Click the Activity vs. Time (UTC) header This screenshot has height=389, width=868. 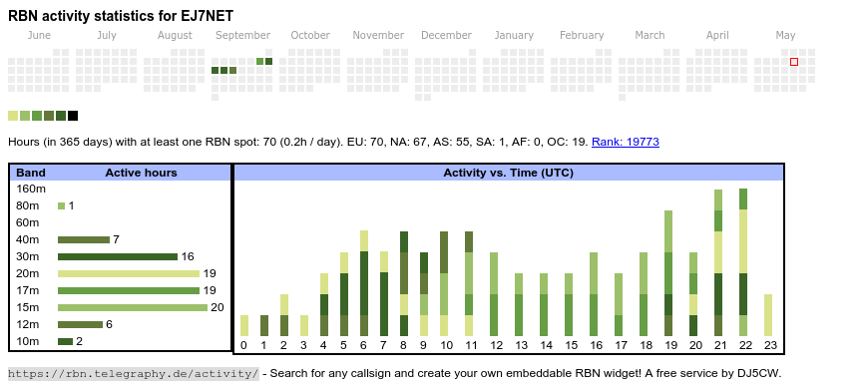[x=508, y=173]
